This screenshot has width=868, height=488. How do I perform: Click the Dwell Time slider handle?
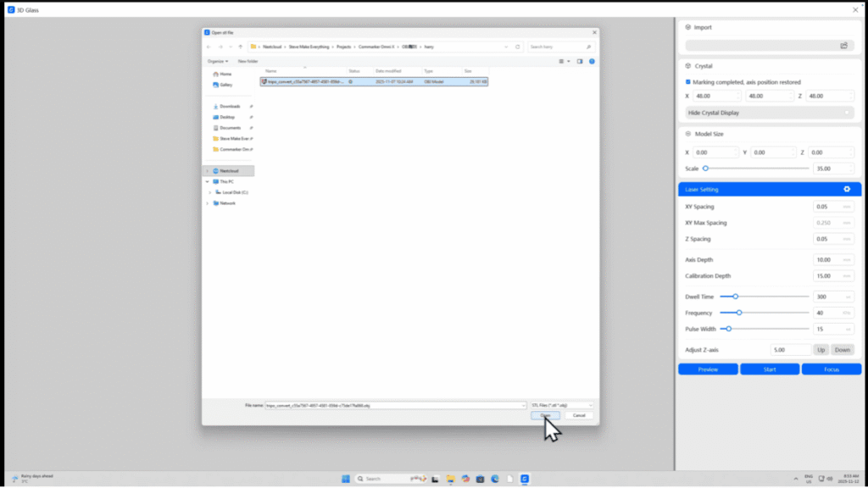(x=735, y=297)
